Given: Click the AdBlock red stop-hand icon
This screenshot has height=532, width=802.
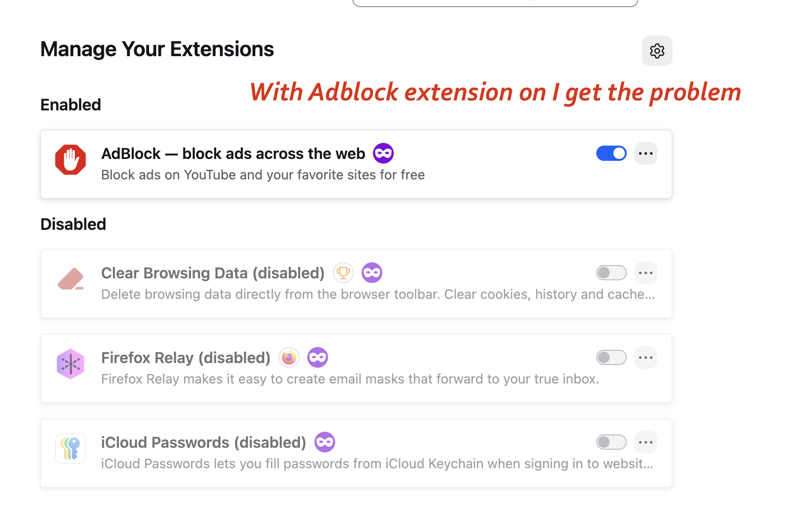Looking at the screenshot, I should (x=70, y=160).
